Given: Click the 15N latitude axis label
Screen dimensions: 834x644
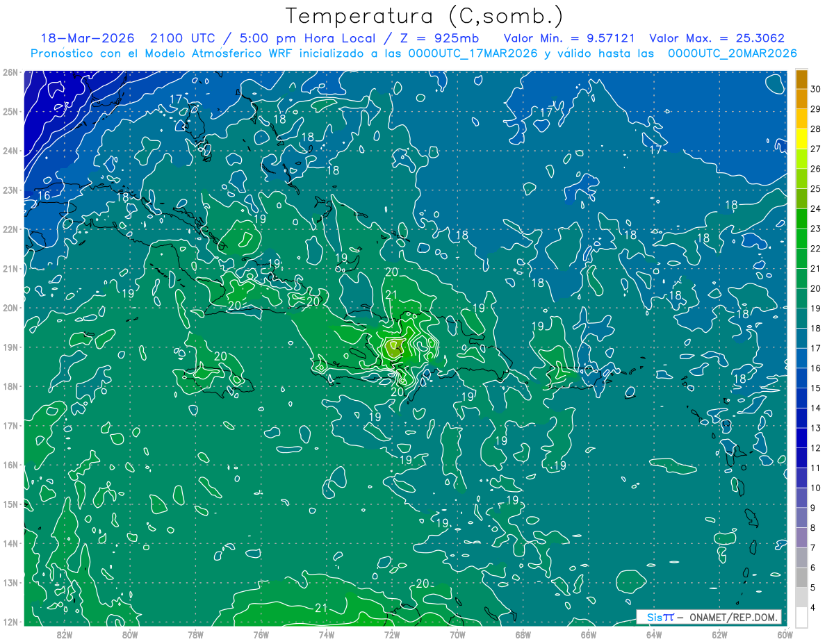Looking at the screenshot, I should coord(10,504).
